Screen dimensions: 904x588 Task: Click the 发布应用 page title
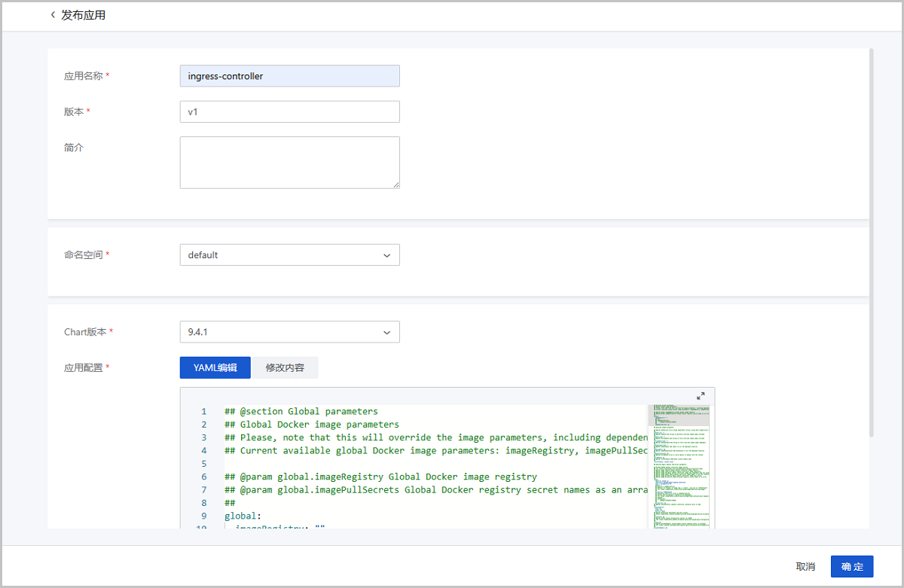point(83,15)
